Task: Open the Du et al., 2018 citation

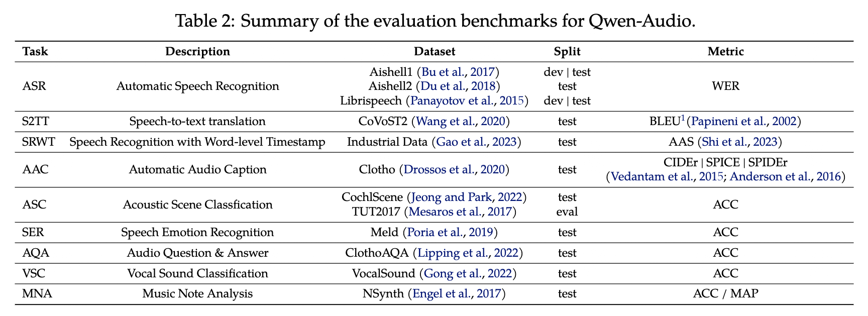Action: 459,86
